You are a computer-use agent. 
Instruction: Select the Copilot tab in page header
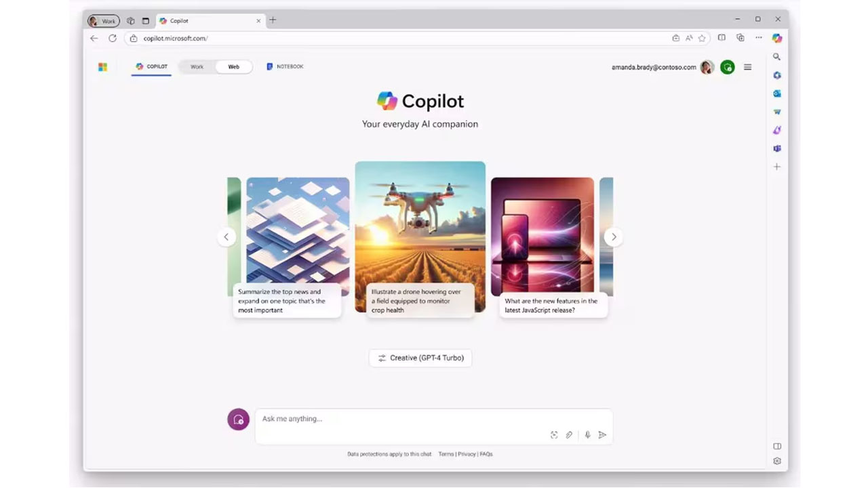[x=151, y=67]
